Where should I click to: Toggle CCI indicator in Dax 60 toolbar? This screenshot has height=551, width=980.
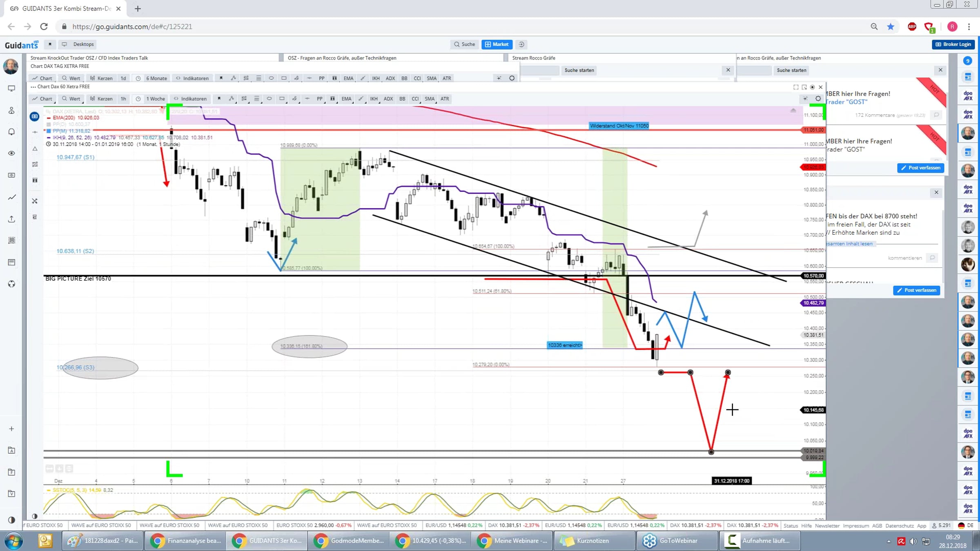pyautogui.click(x=415, y=99)
